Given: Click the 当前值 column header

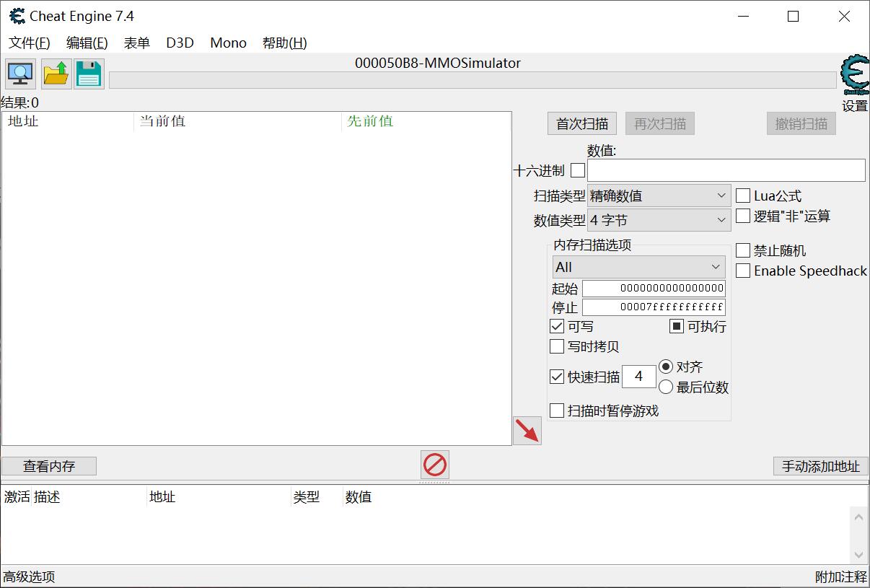Looking at the screenshot, I should pos(238,121).
